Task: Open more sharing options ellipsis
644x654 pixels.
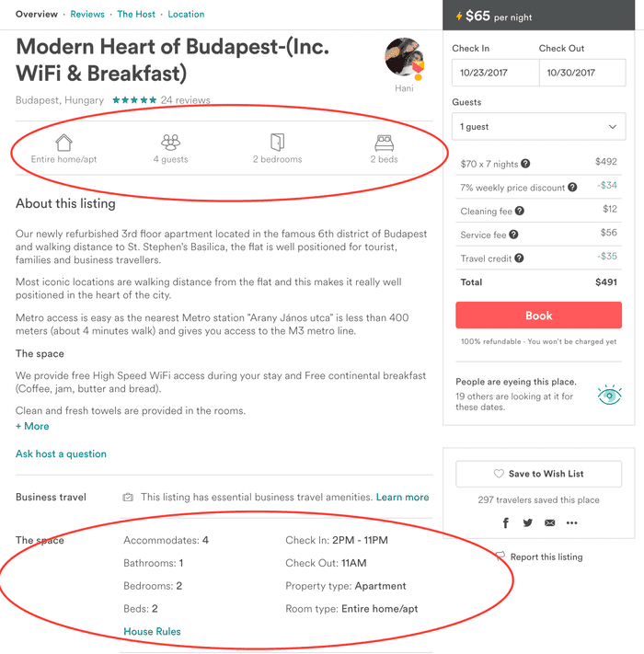Action: click(572, 522)
